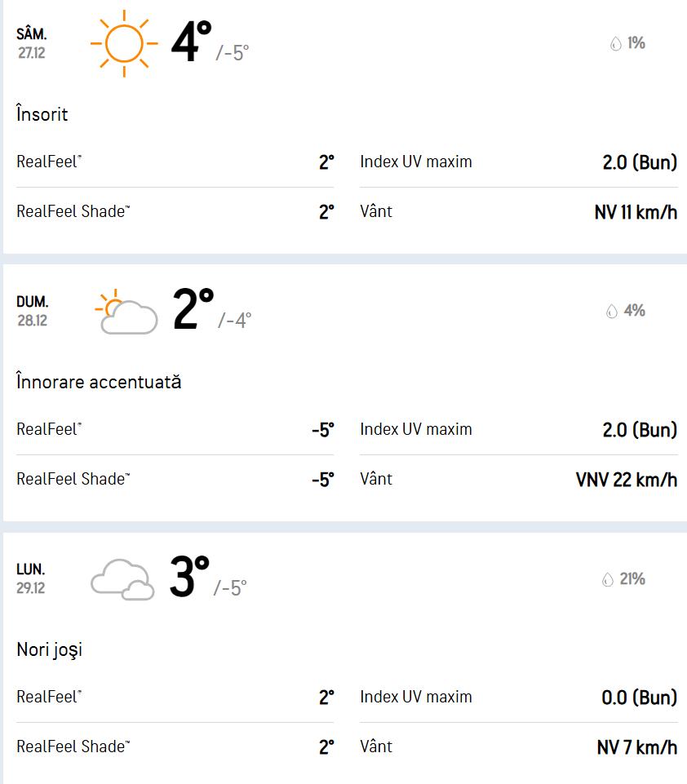The width and height of the screenshot is (687, 784).
Task: Open the SÂM. 27.12 forecast day
Action: [32, 43]
